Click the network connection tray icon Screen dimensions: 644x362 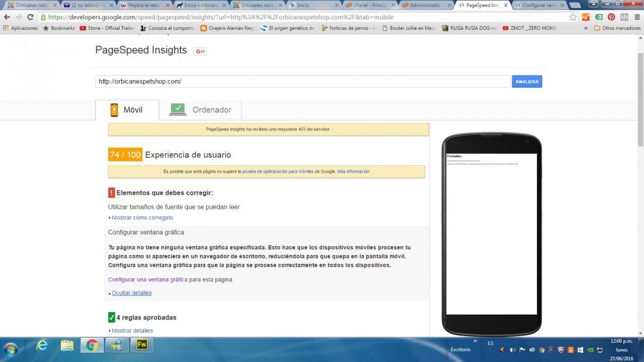point(600,350)
